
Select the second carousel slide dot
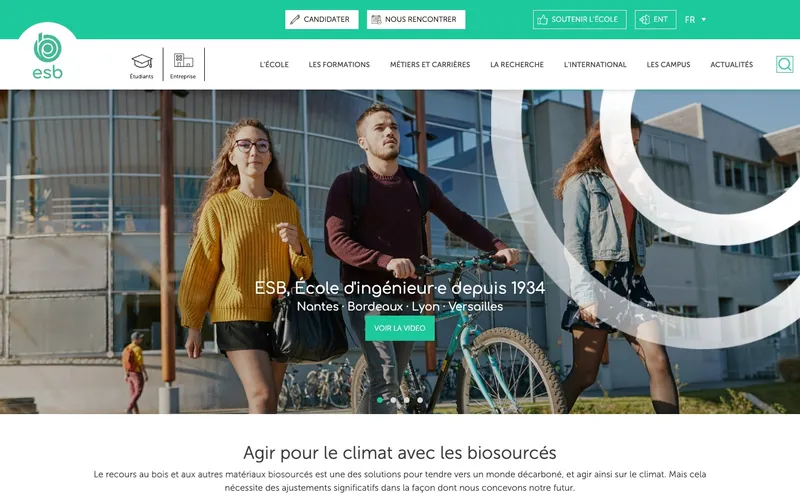point(393,400)
